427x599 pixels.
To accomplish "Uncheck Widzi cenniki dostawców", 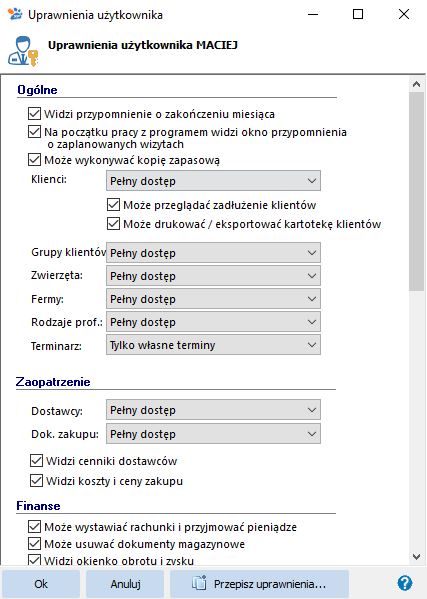I will click(x=36, y=461).
